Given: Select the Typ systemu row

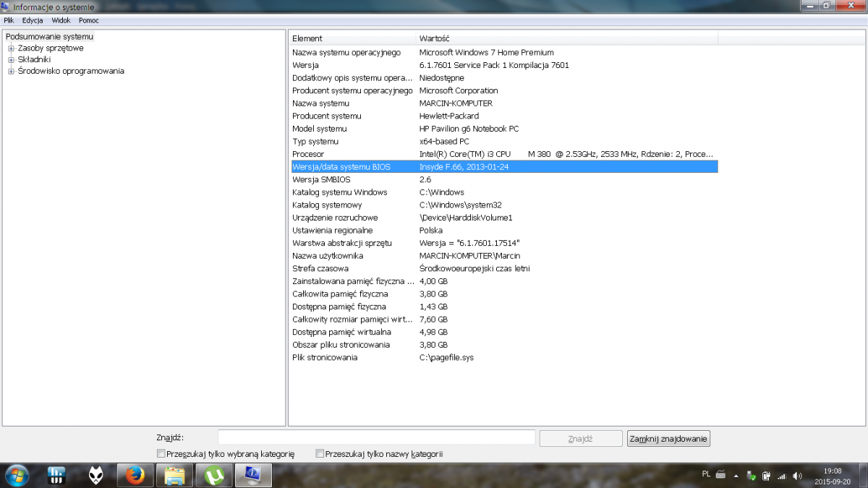Looking at the screenshot, I should pos(503,141).
